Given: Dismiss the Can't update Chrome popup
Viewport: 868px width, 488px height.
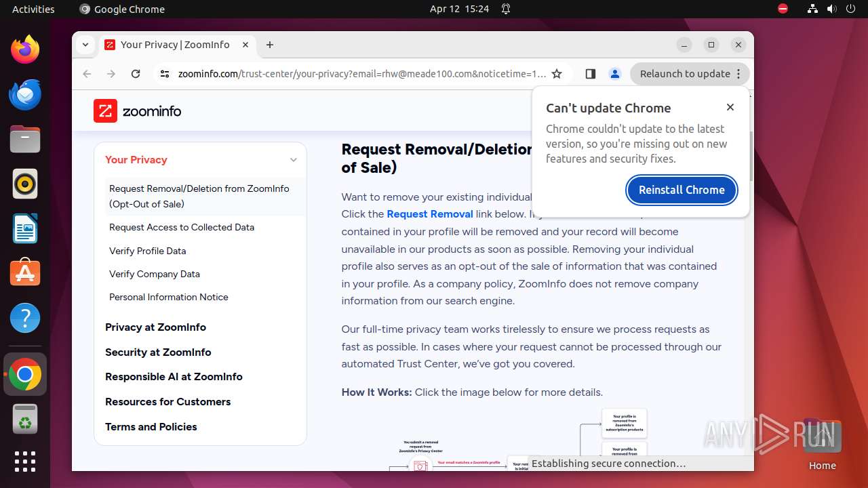Looking at the screenshot, I should coord(730,107).
